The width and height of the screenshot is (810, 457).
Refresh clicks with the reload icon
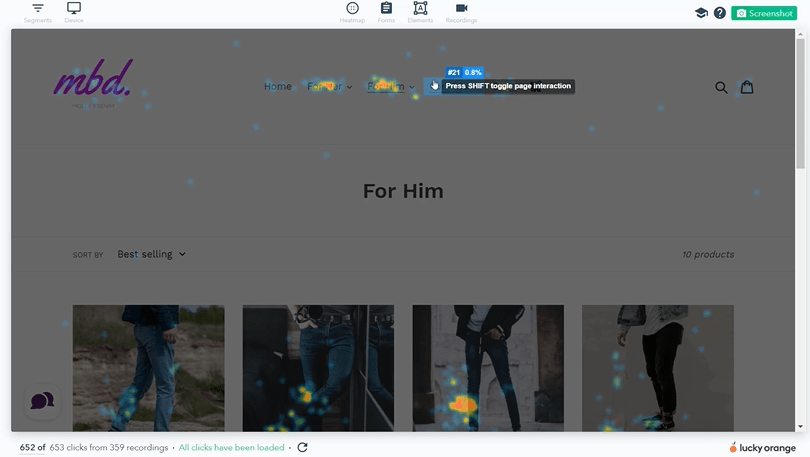coord(303,447)
